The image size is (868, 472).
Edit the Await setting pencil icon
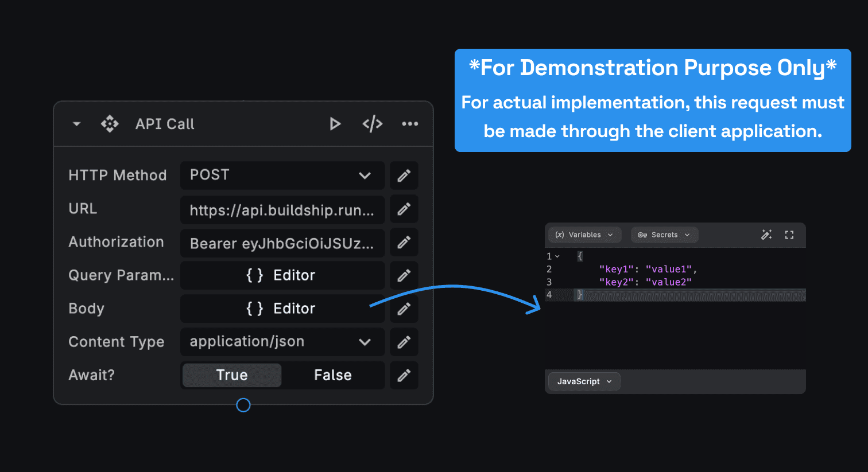(x=404, y=375)
